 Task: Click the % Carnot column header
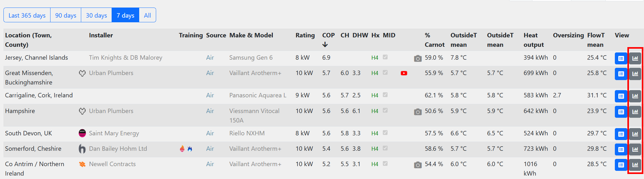point(434,40)
